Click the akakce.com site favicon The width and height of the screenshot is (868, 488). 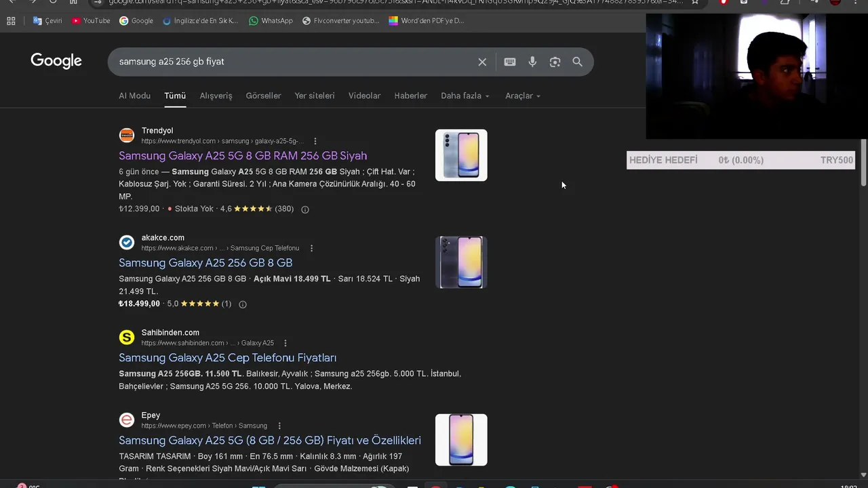tap(127, 243)
